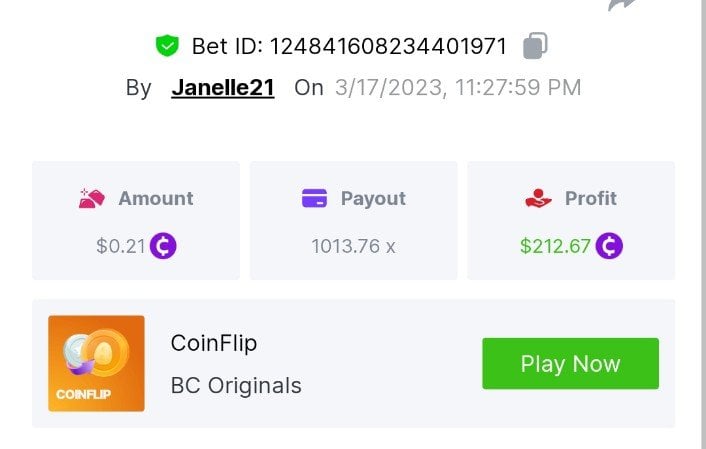This screenshot has width=706, height=449.
Task: Click the green $212.67 profit amount
Action: pyautogui.click(x=555, y=246)
